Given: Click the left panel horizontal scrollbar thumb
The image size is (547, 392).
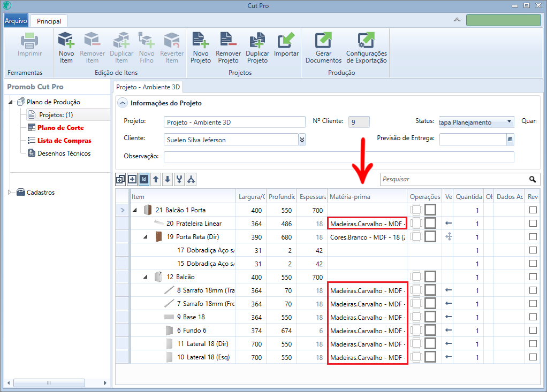Looking at the screenshot, I should [49, 382].
